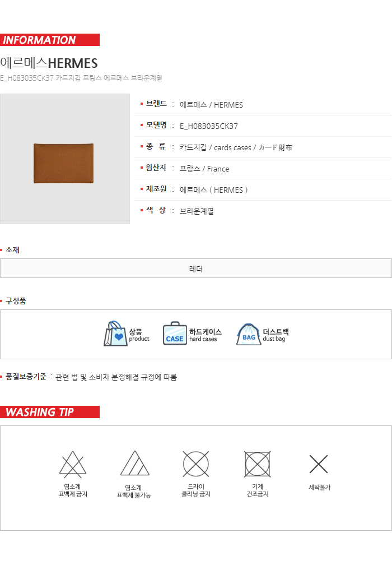
Task: Click the hard case icon
Action: (175, 333)
